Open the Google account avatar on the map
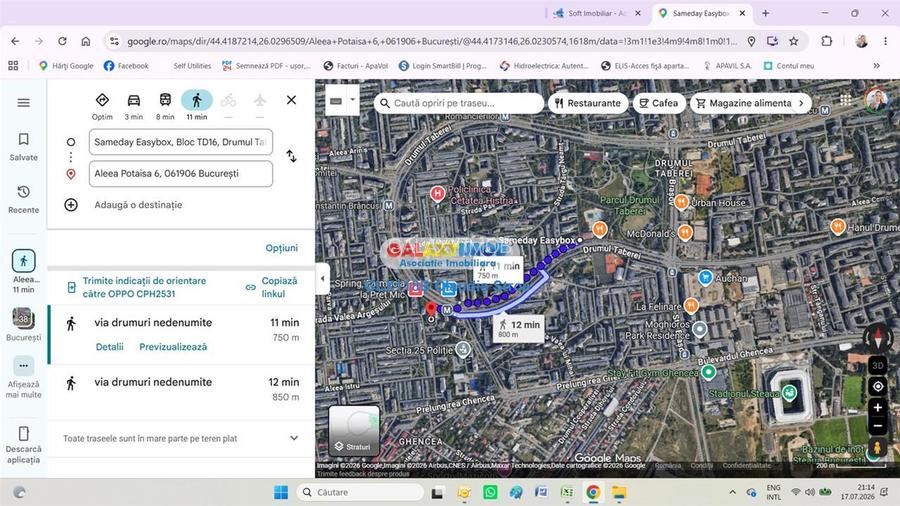 pos(875,99)
